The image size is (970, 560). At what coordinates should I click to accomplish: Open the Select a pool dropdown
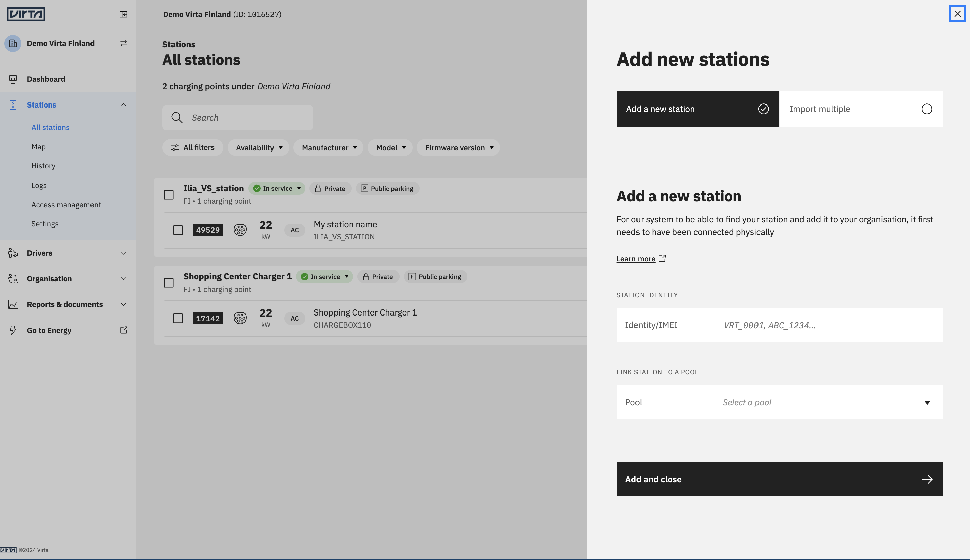pyautogui.click(x=780, y=402)
